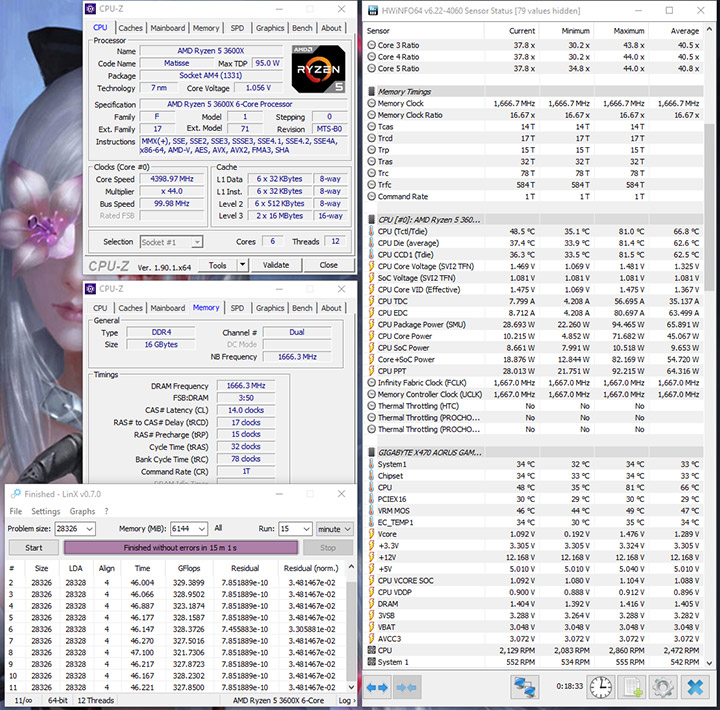Click HWiNFO64 title bar application icon
This screenshot has height=710, width=720.
tap(372, 10)
